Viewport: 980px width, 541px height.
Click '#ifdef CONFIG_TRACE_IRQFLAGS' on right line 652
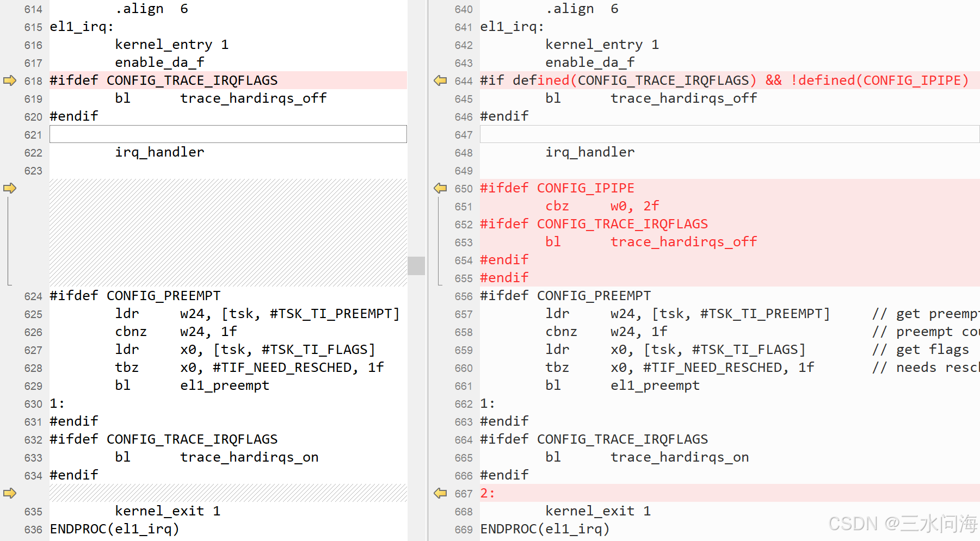click(x=594, y=224)
